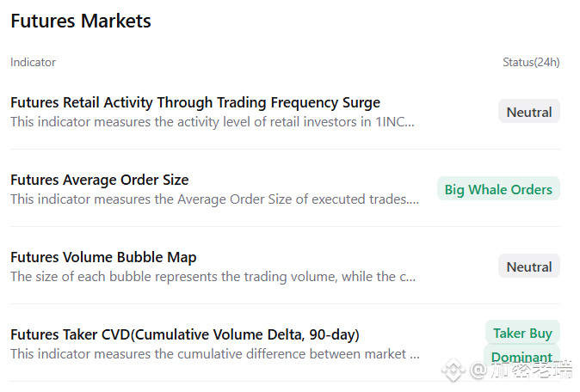Click the Binance watermark logo icon
The width and height of the screenshot is (580, 392).
(x=454, y=370)
